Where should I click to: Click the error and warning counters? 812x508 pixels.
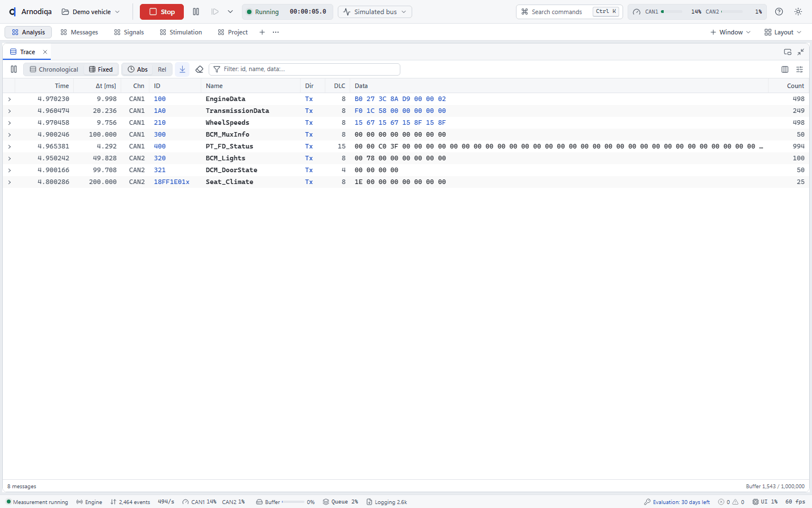(x=731, y=502)
